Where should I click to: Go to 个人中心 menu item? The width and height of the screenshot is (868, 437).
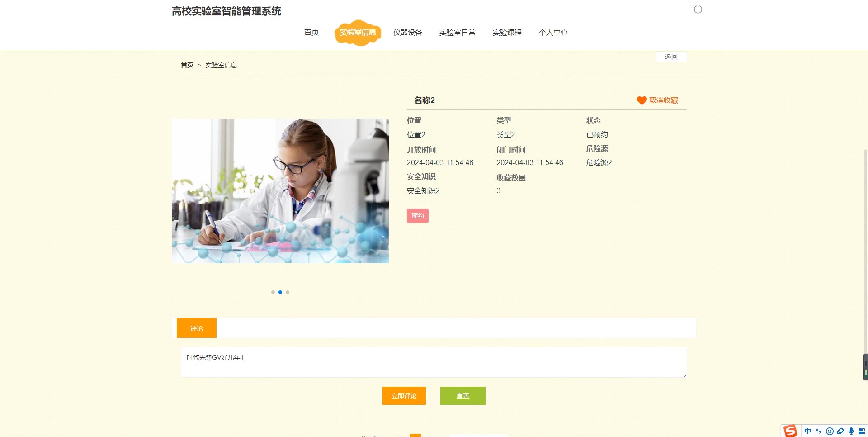point(553,32)
